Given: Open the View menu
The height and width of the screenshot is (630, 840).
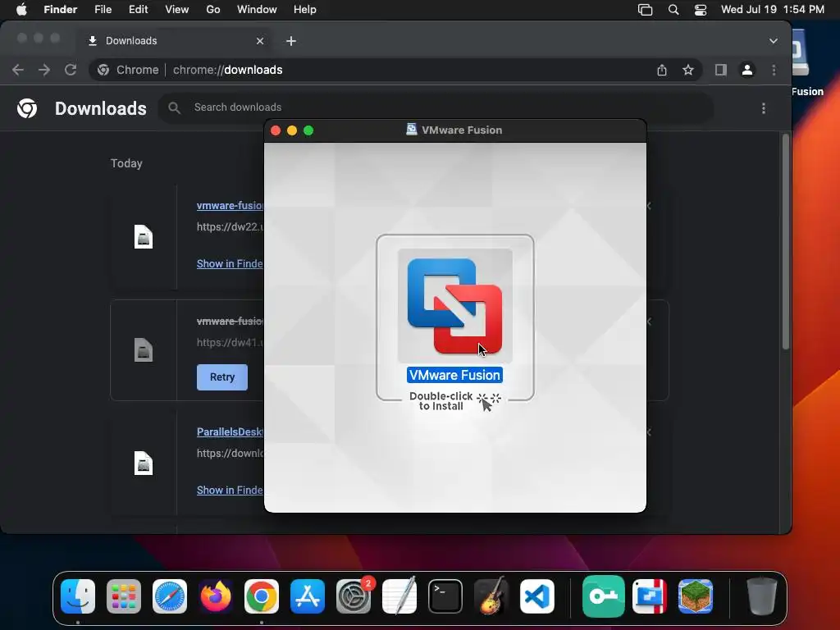Looking at the screenshot, I should 177,10.
